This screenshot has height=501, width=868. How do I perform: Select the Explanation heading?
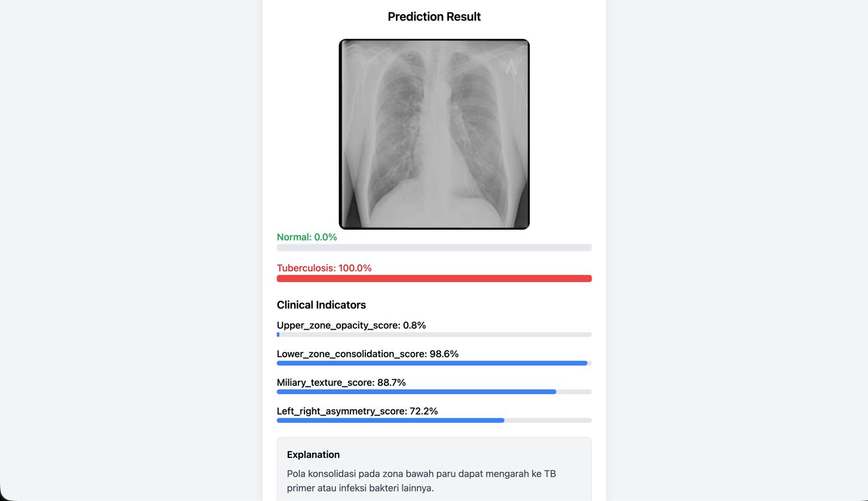(313, 454)
